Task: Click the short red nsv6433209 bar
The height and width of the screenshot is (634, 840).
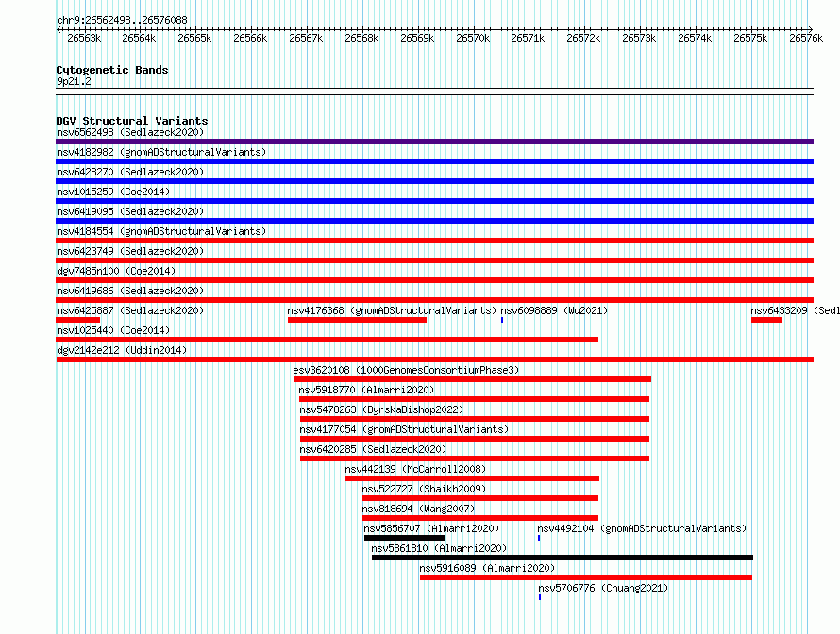Action: coord(766,320)
